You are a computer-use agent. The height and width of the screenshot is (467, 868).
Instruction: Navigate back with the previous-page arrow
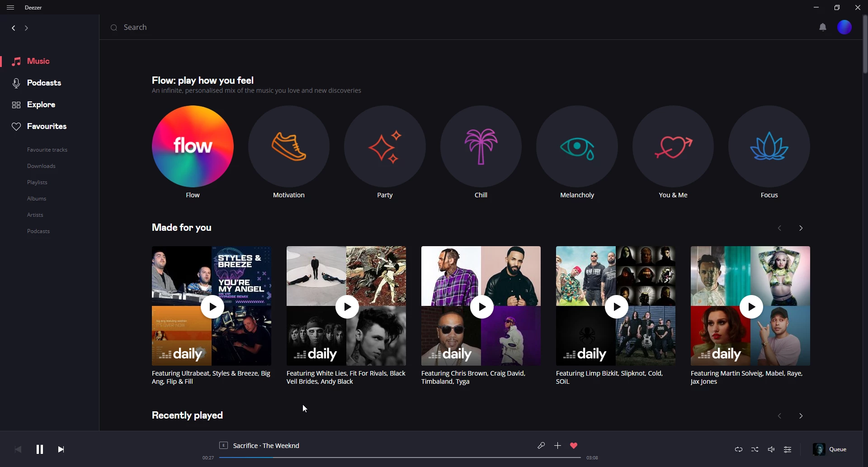pyautogui.click(x=13, y=28)
